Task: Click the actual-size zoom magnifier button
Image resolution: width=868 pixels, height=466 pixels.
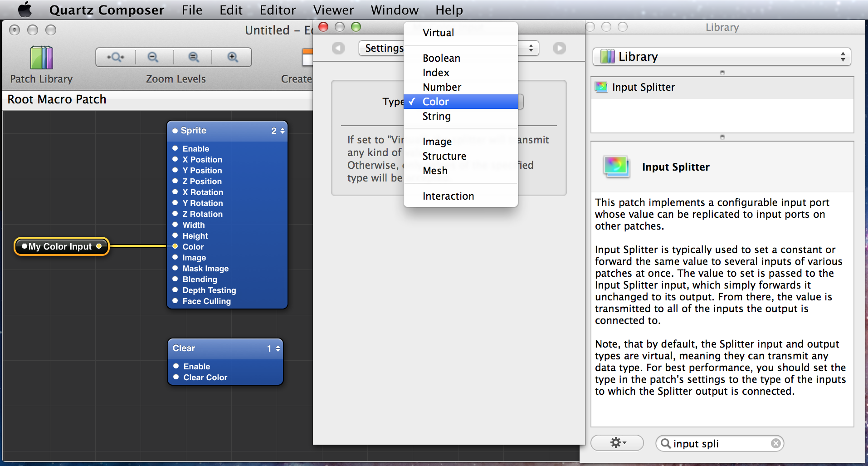Action: pos(194,57)
